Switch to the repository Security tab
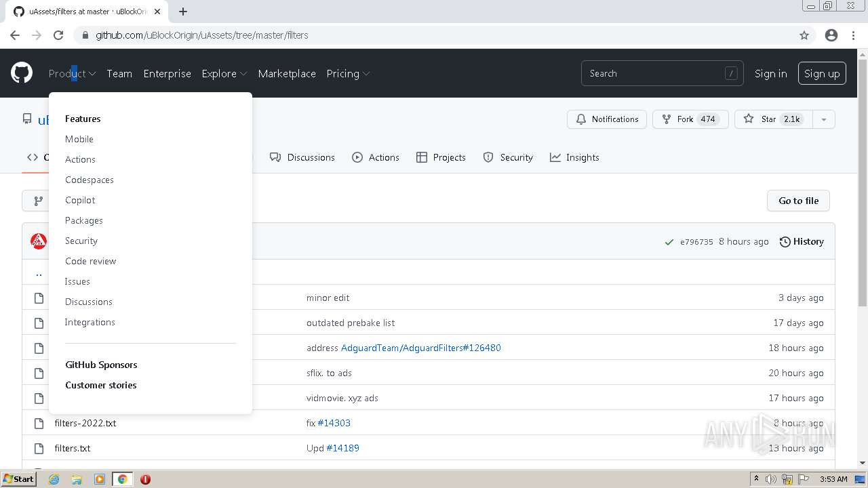 click(x=508, y=157)
